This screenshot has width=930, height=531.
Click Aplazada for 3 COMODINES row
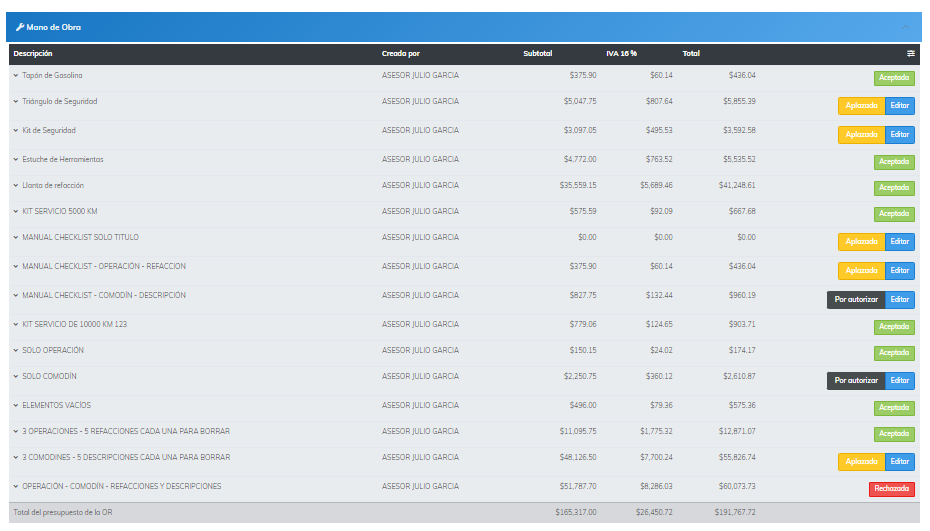[861, 462]
